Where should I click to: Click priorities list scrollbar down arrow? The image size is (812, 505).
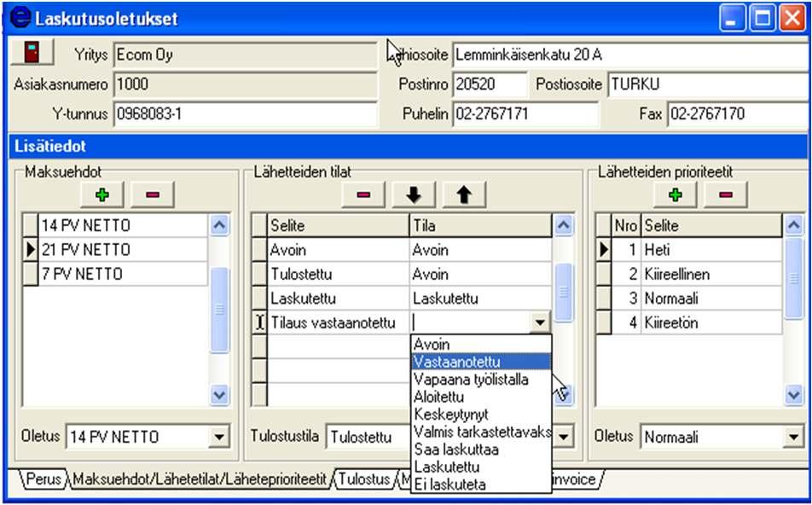794,396
